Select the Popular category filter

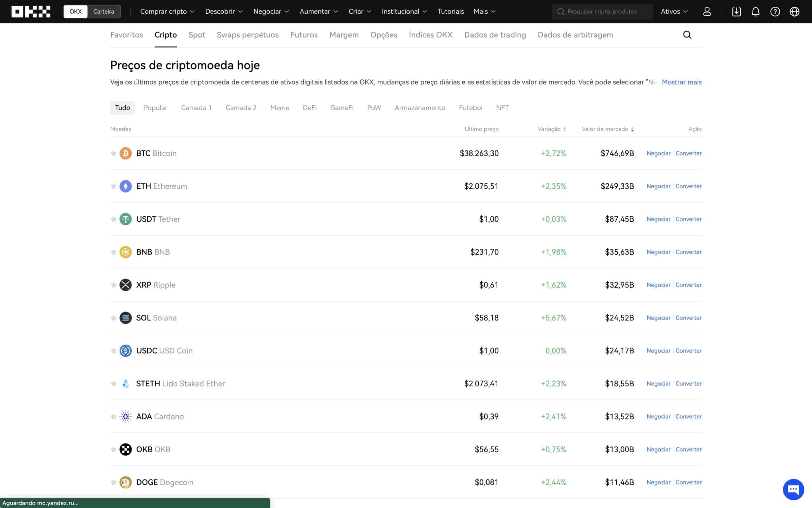pyautogui.click(x=156, y=108)
